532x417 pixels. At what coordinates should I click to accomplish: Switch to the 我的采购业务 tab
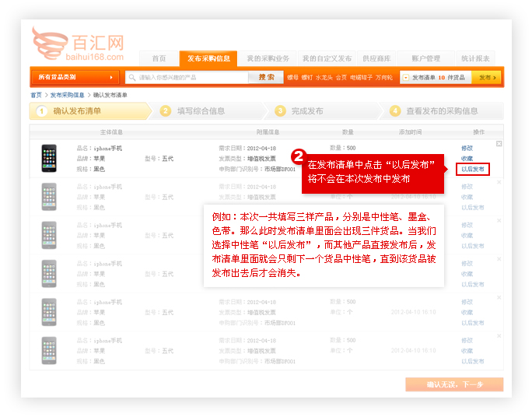pos(268,59)
